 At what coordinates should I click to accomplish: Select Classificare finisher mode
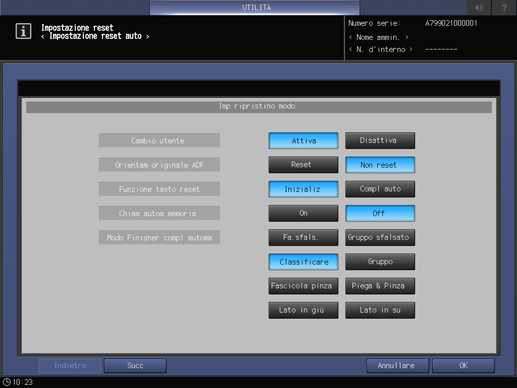303,262
